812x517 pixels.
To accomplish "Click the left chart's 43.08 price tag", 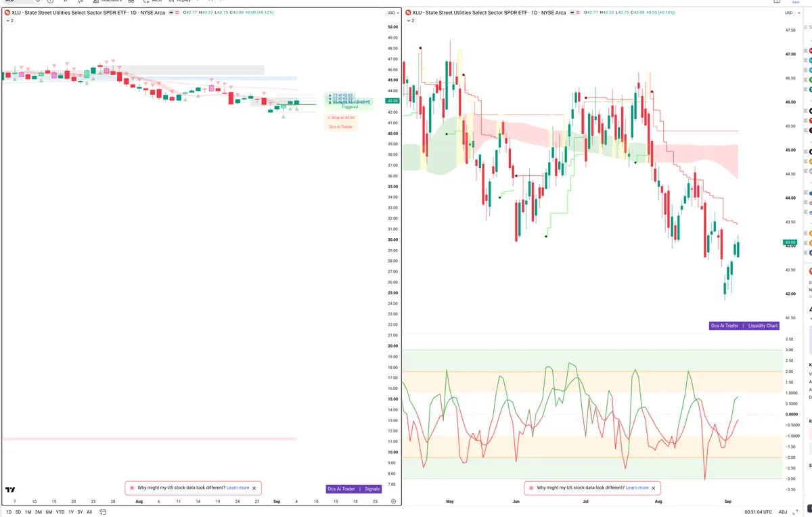I will 392,101.
